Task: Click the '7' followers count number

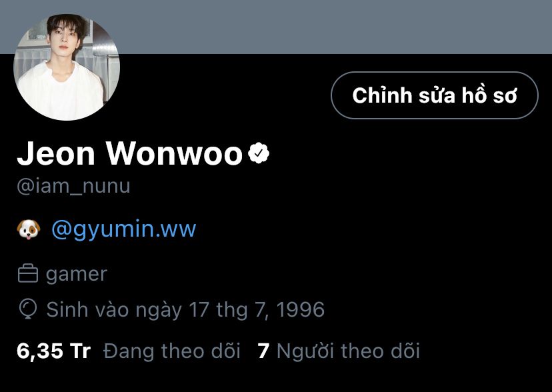Action: click(x=263, y=351)
